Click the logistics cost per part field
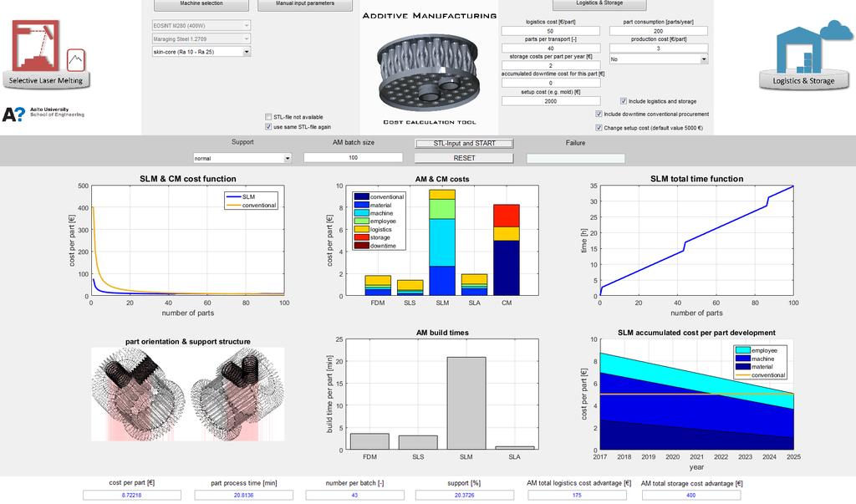 (x=550, y=31)
